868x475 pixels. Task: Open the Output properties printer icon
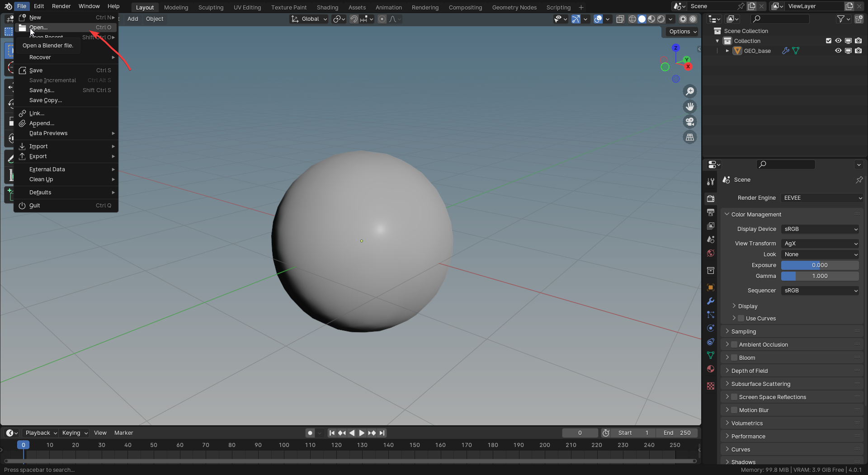[x=711, y=212]
